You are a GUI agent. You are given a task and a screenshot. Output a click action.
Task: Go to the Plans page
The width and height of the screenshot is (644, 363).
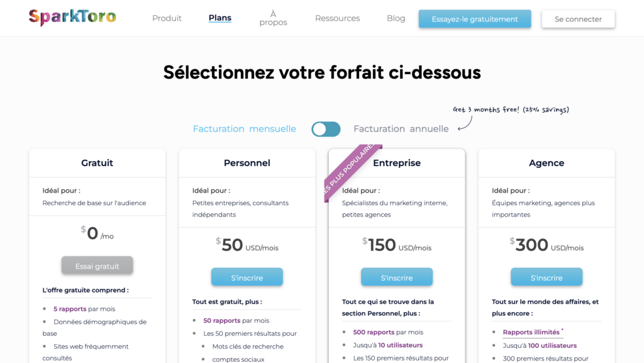(220, 18)
